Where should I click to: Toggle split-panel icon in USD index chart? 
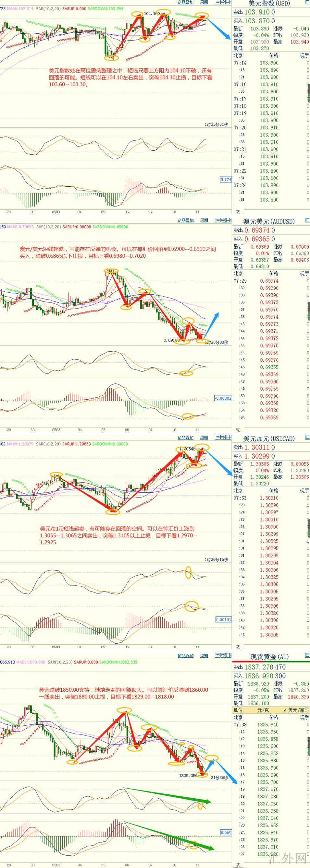click(229, 2)
